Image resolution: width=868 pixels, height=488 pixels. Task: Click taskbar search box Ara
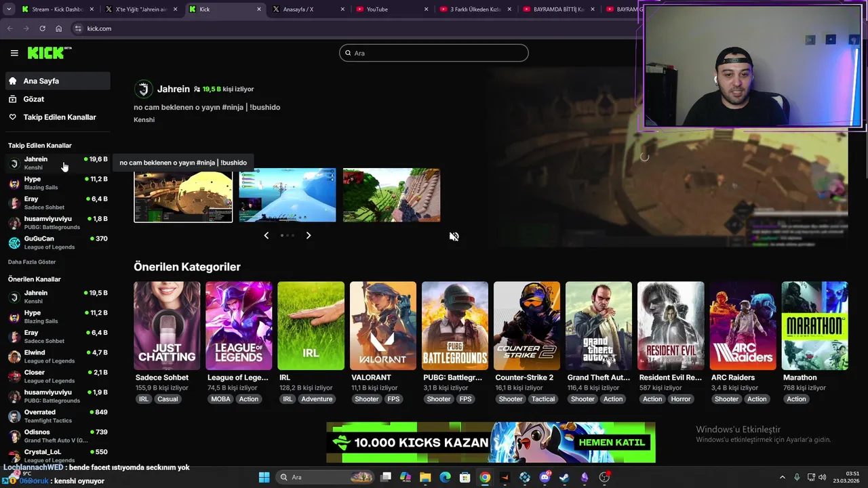point(323,477)
